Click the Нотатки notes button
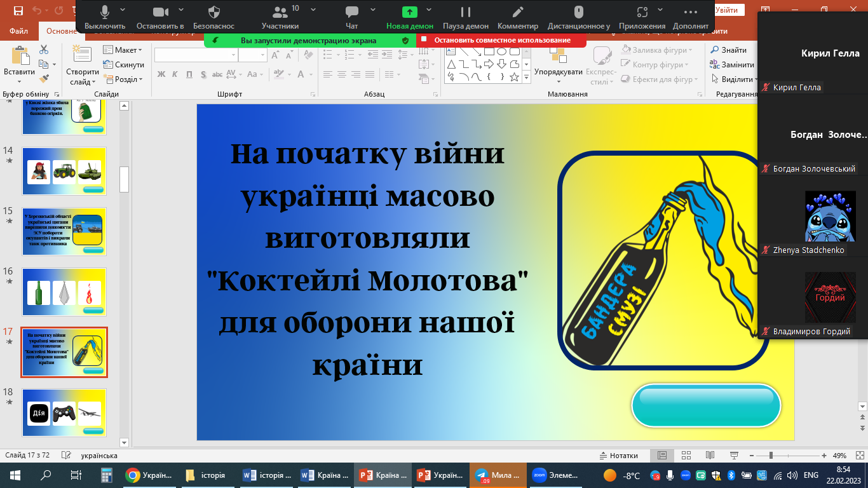This screenshot has width=868, height=488. click(619, 456)
